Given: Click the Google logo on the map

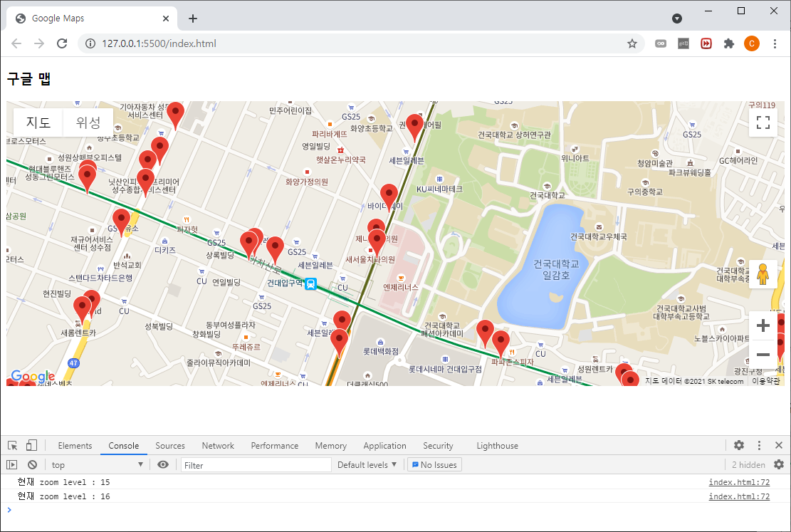Looking at the screenshot, I should (33, 376).
